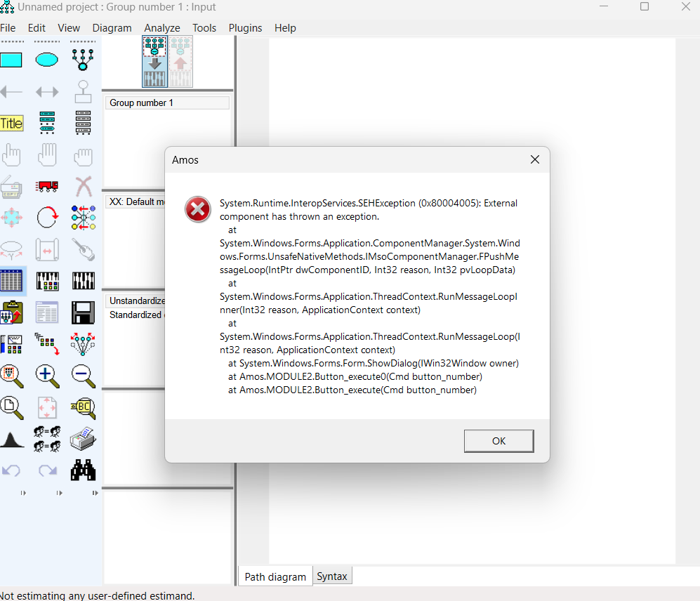Open the View text output icon
Image resolution: width=700 pixels, height=601 pixels.
[47, 312]
